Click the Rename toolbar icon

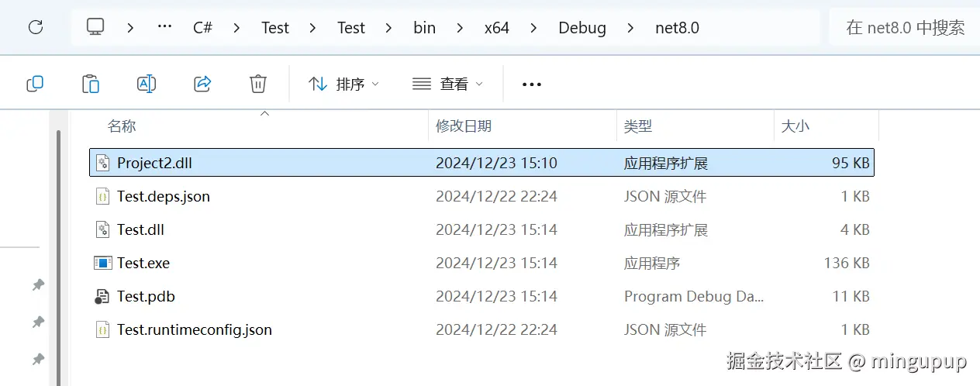click(x=147, y=84)
